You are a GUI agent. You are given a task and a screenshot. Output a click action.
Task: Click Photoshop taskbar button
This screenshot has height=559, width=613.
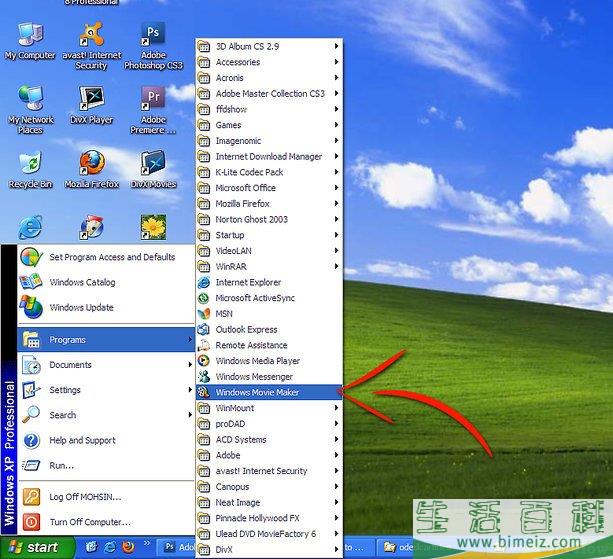click(176, 547)
